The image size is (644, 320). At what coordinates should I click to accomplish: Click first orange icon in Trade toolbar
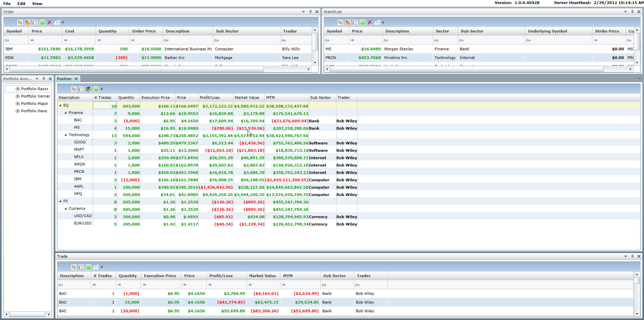tap(74, 267)
